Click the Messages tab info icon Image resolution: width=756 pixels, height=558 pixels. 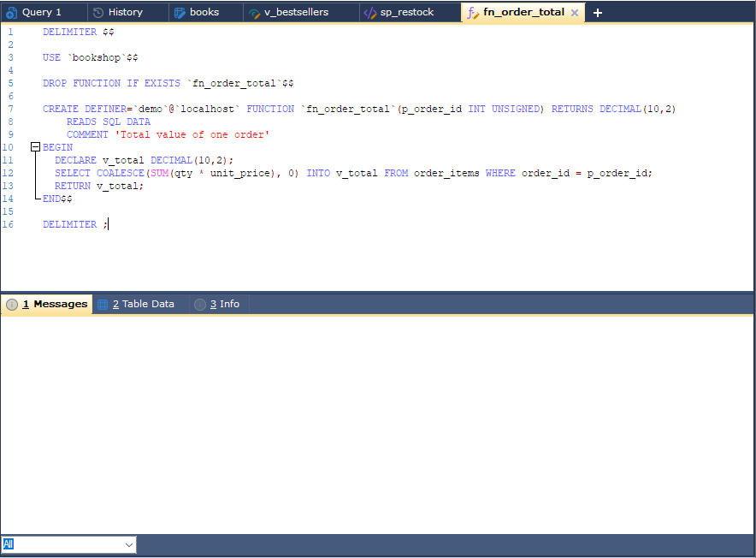pos(12,305)
